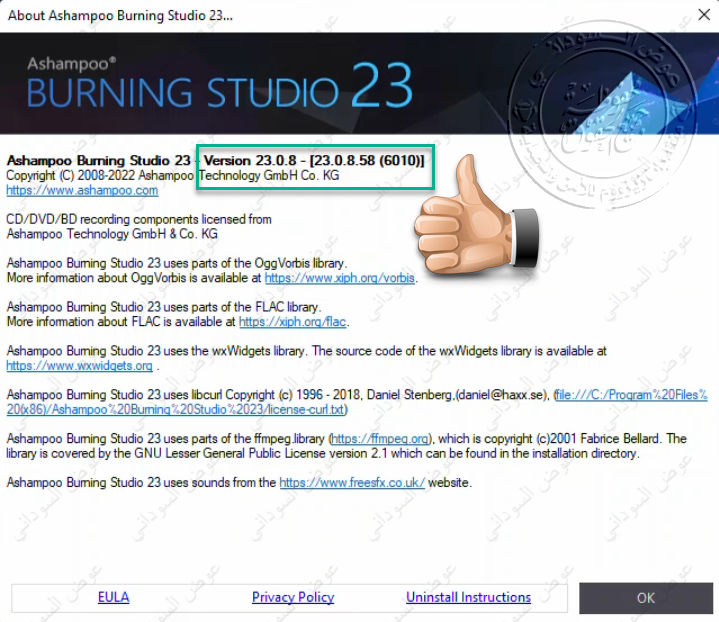
Task: Click the Burning Studio 23 banner logo
Action: tap(220, 85)
